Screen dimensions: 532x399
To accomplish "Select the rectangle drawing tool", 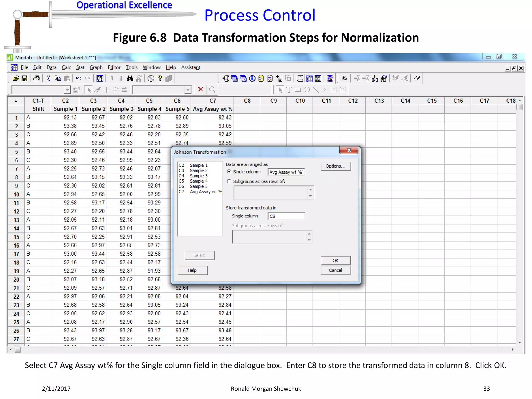I will [298, 90].
